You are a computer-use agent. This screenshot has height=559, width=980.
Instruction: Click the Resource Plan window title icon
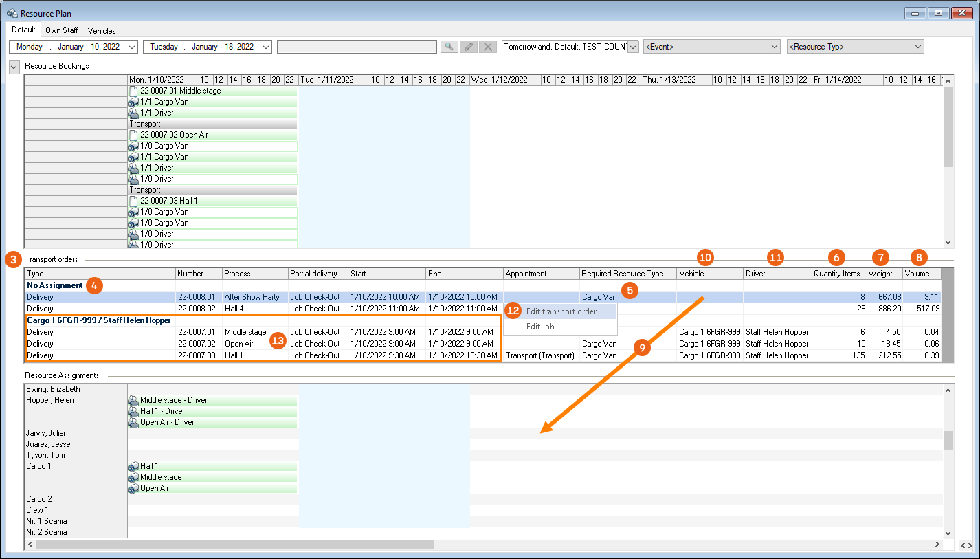pyautogui.click(x=12, y=13)
